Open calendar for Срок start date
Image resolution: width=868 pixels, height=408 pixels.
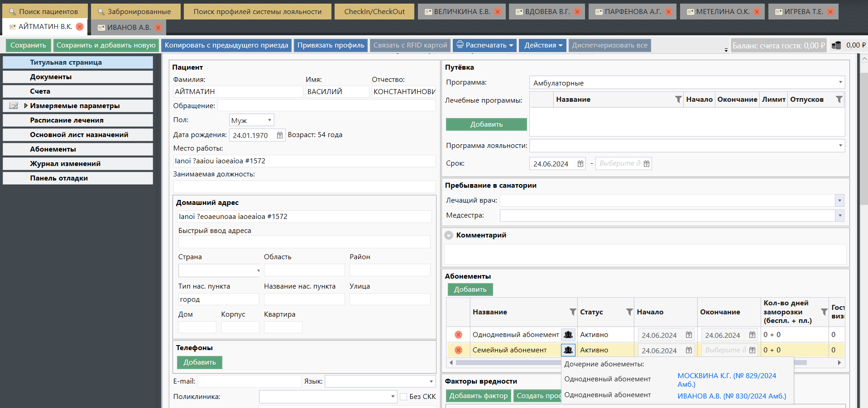click(x=580, y=164)
